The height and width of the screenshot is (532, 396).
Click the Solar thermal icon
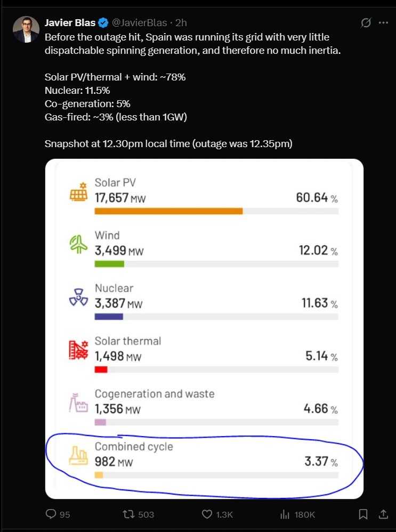pos(78,350)
